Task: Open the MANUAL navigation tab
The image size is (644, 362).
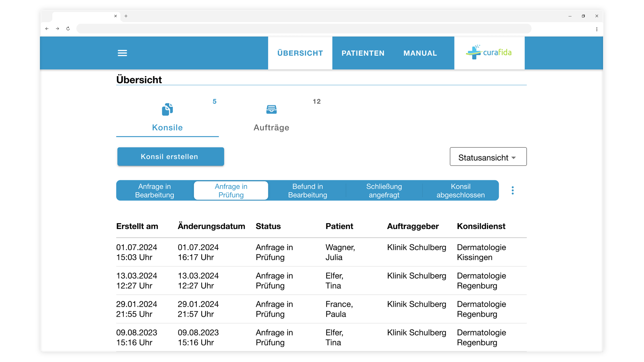Action: 420,53
